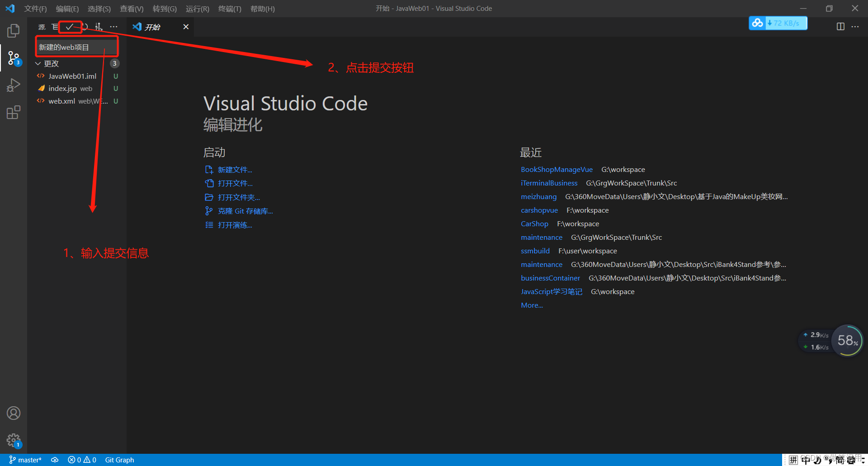This screenshot has height=466, width=868.
Task: Open source control more actions ellipsis
Action: pos(113,27)
